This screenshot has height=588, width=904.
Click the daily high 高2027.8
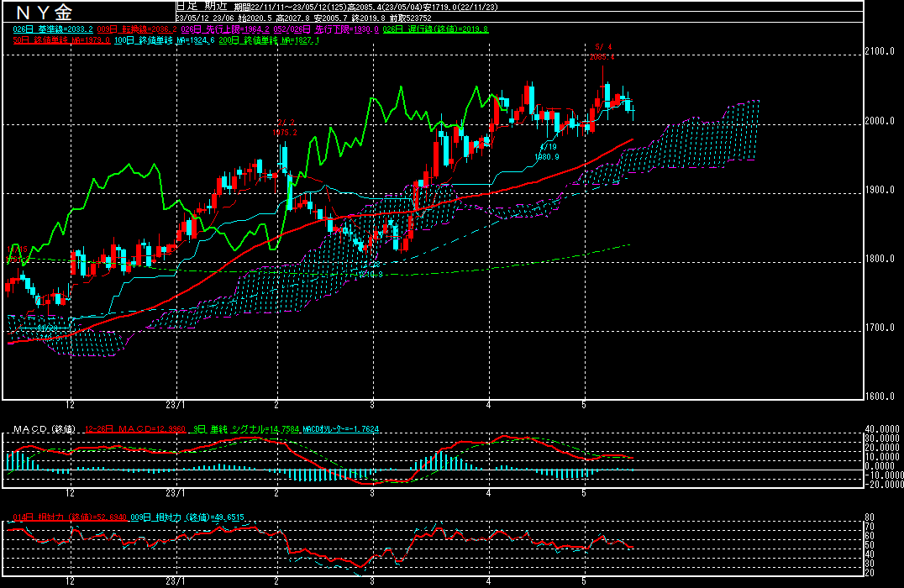tap(293, 18)
